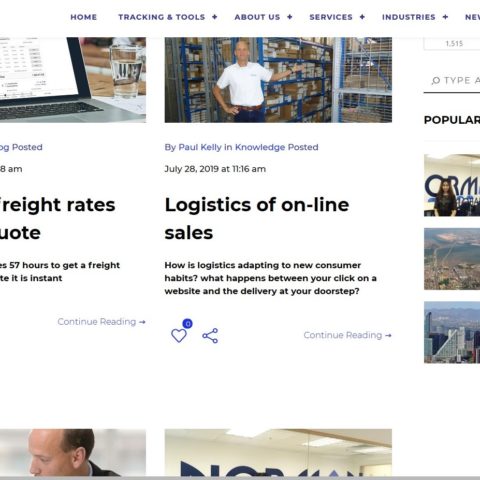Viewport: 480px width, 480px height.
Task: Continue Reading the freight rates article
Action: tap(102, 322)
